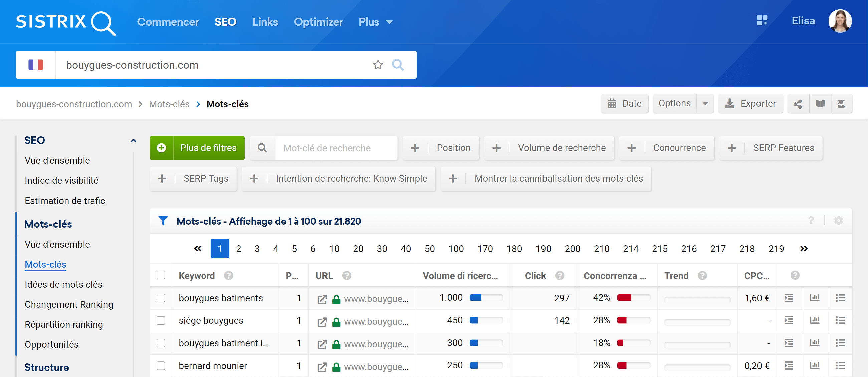Check the bouygues batiments row checkbox
Viewport: 868px width, 377px height.
161,298
